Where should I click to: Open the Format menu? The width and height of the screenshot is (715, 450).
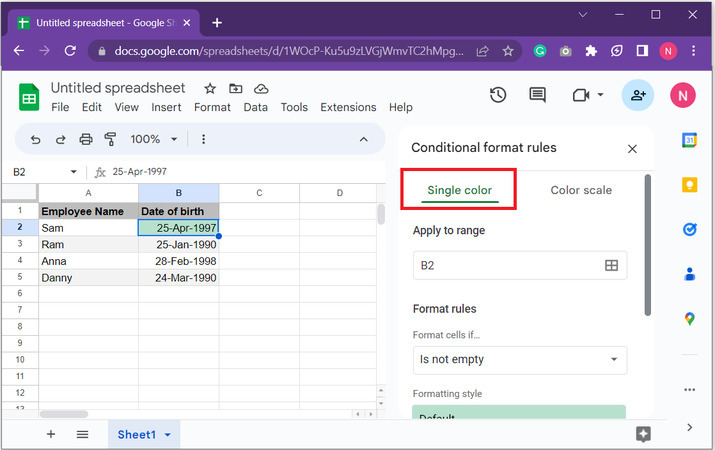(212, 107)
